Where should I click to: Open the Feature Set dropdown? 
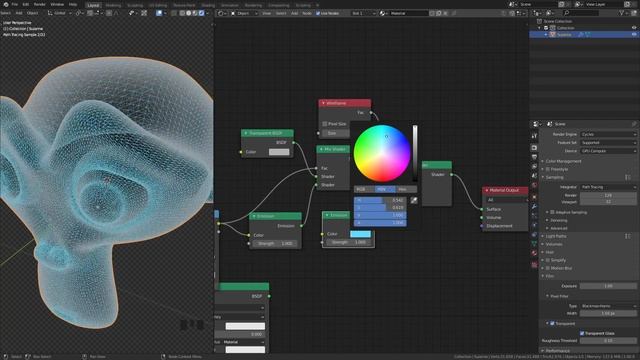tap(608, 143)
